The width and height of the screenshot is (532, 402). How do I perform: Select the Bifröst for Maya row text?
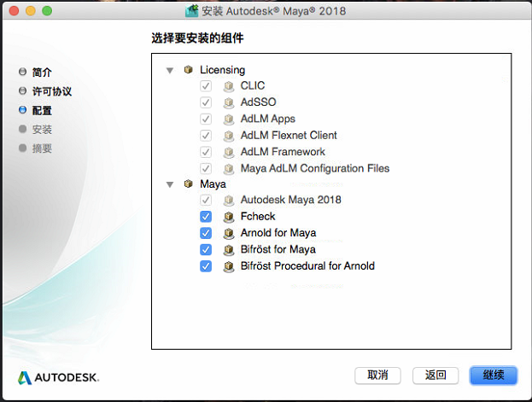pos(278,250)
